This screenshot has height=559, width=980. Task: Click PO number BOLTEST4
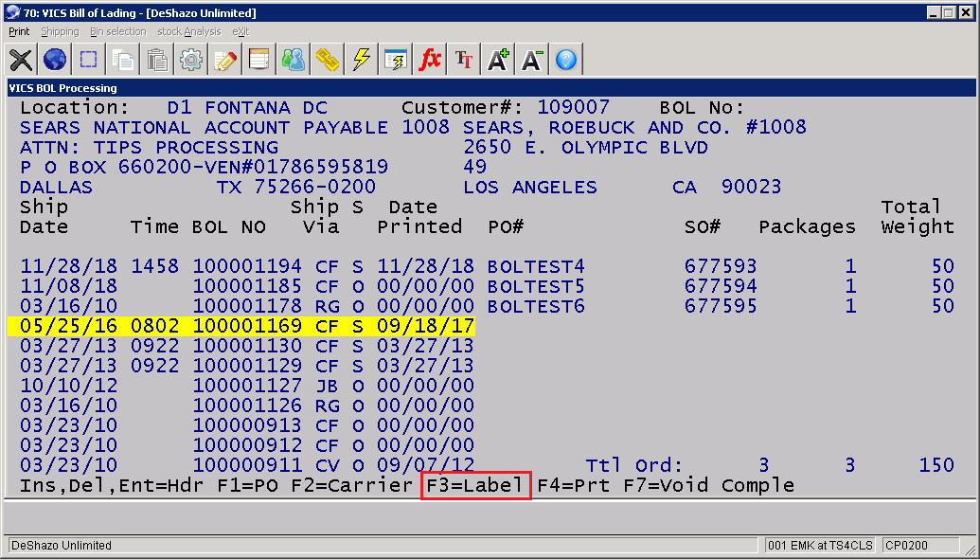point(536,267)
